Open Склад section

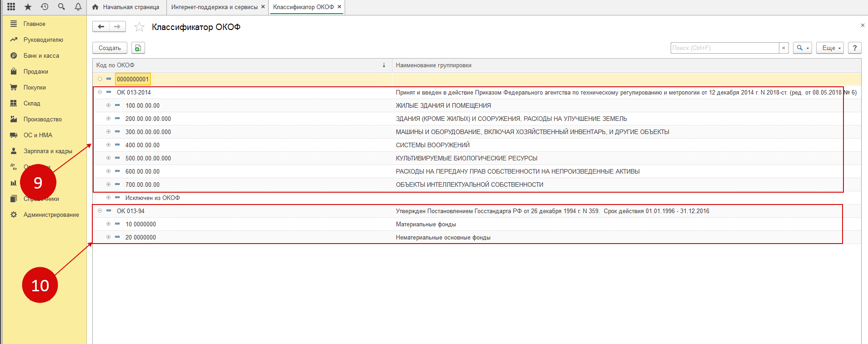coord(32,103)
